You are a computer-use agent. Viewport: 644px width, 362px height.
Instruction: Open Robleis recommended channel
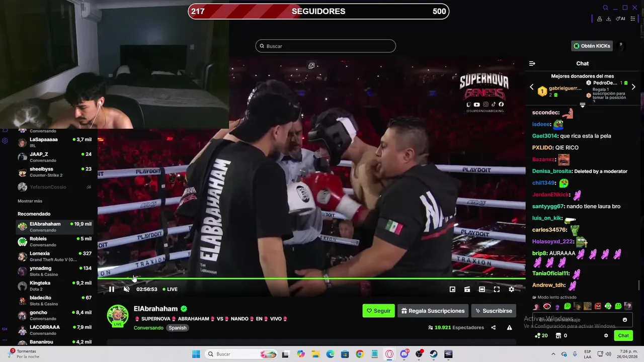(54, 242)
